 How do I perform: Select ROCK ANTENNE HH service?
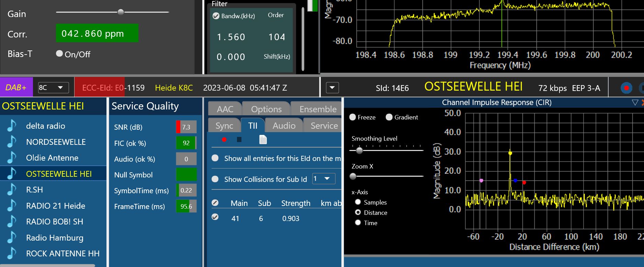tap(63, 254)
